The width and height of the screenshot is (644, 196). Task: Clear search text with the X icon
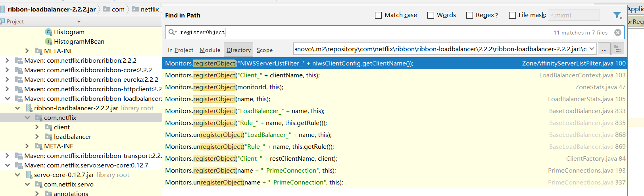coord(618,33)
